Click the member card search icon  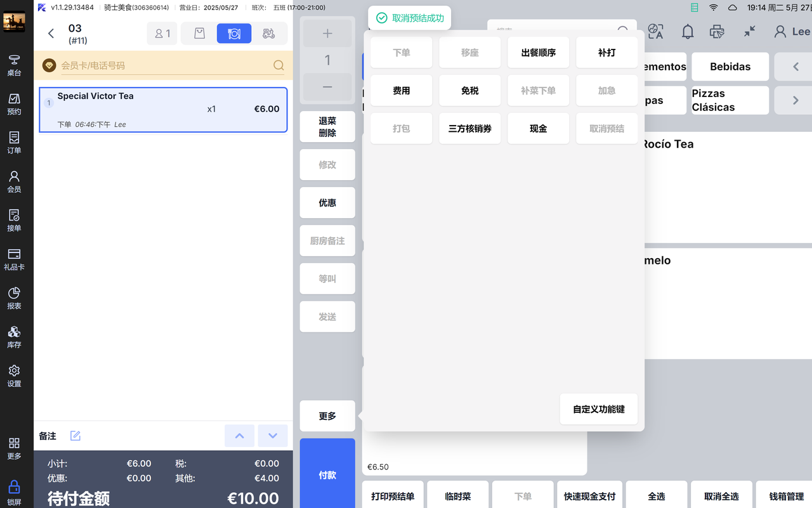tap(278, 65)
